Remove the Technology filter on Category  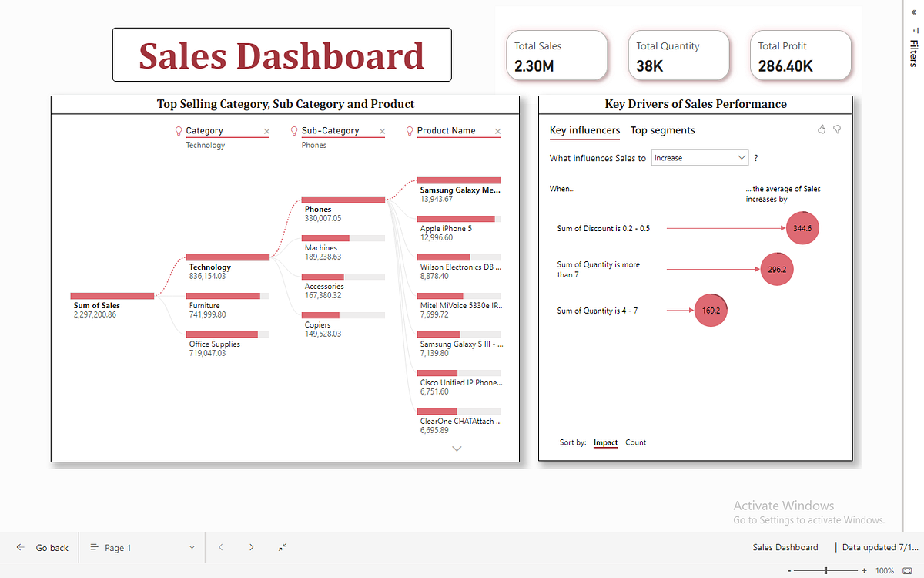point(266,131)
